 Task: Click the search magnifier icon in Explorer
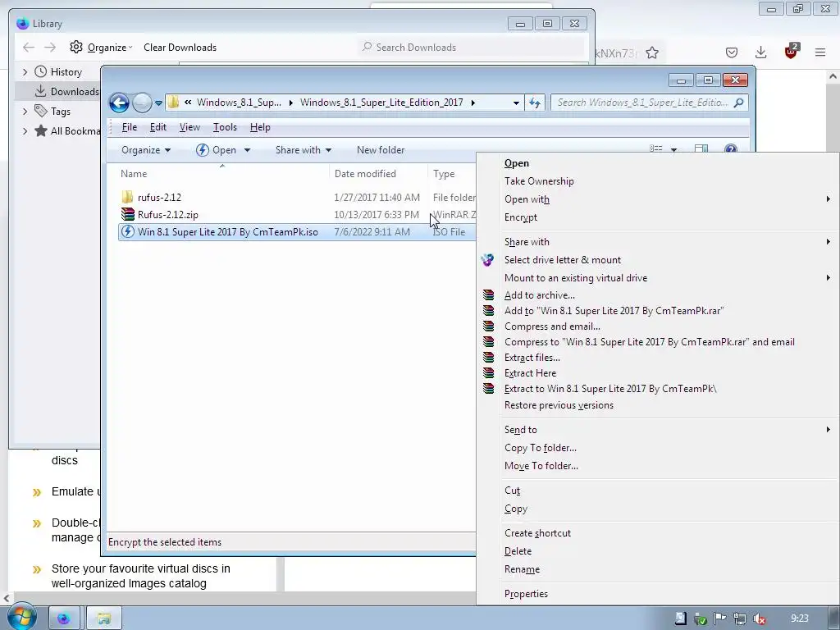(739, 103)
